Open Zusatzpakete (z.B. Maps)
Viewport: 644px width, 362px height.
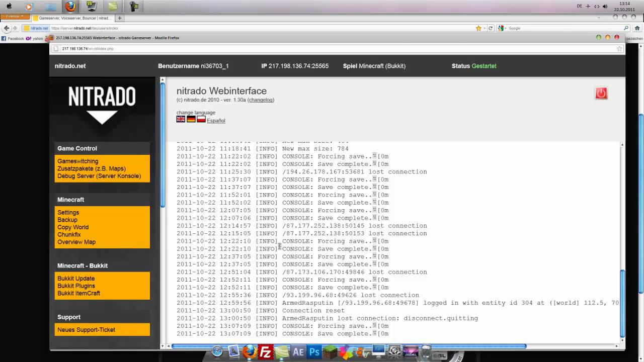click(92, 169)
